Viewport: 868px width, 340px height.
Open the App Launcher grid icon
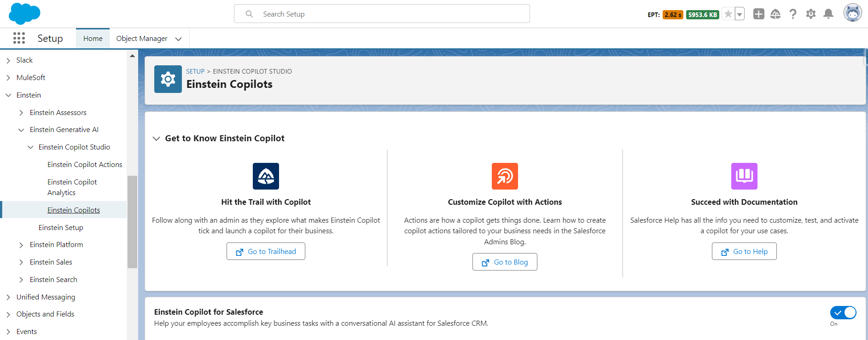19,38
